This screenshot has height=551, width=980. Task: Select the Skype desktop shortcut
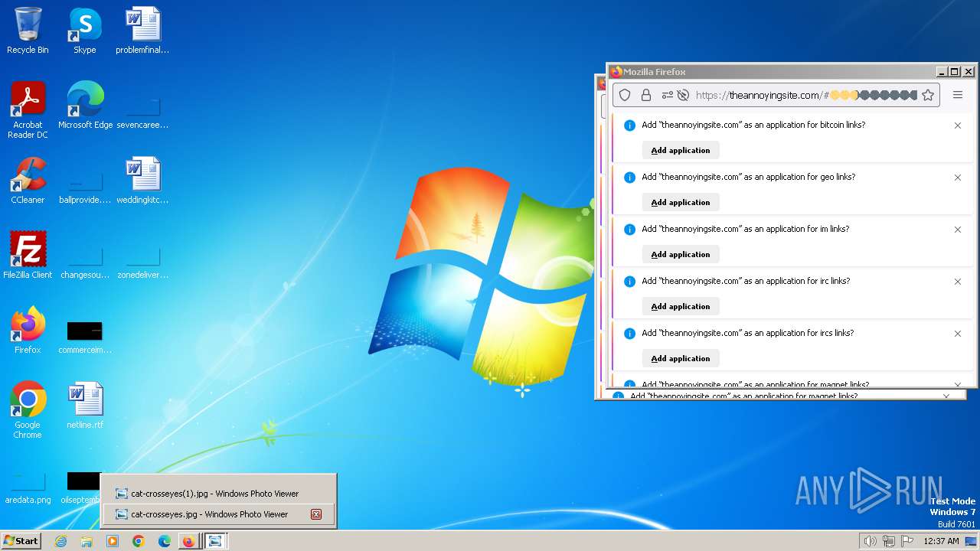(85, 31)
